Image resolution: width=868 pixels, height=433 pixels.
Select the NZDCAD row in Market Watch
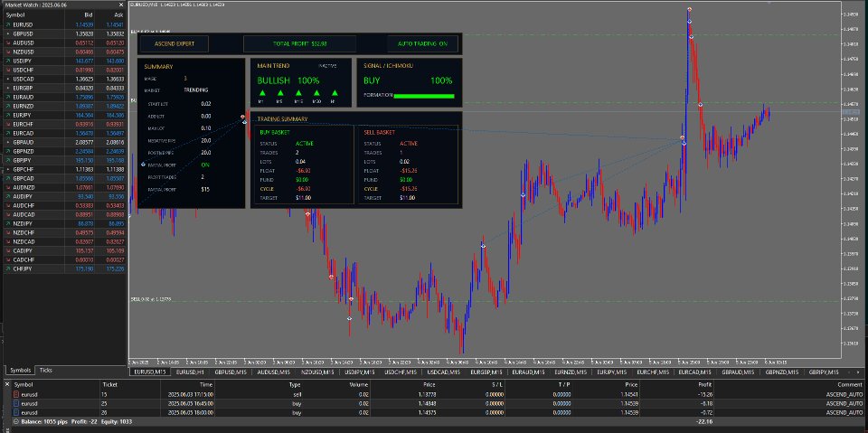[x=64, y=241]
